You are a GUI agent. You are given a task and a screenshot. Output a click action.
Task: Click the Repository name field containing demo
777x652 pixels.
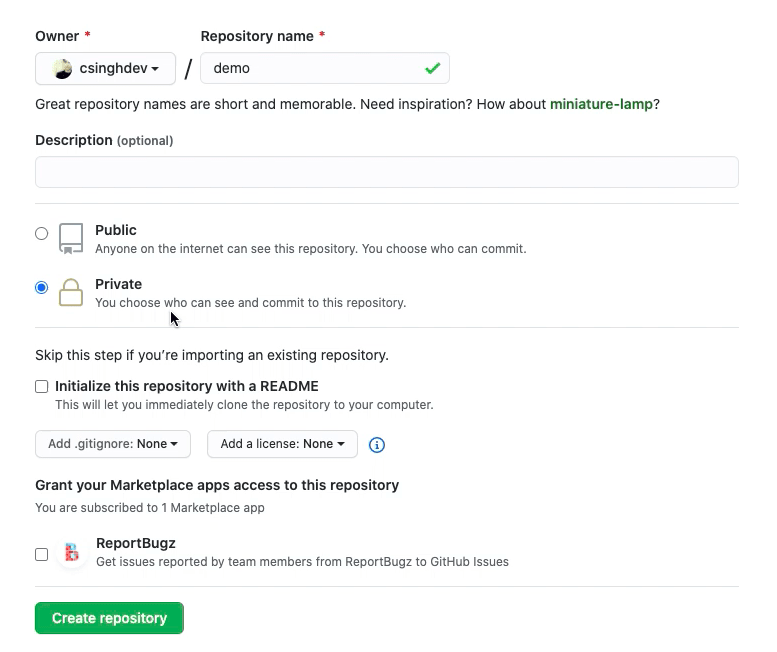(325, 68)
